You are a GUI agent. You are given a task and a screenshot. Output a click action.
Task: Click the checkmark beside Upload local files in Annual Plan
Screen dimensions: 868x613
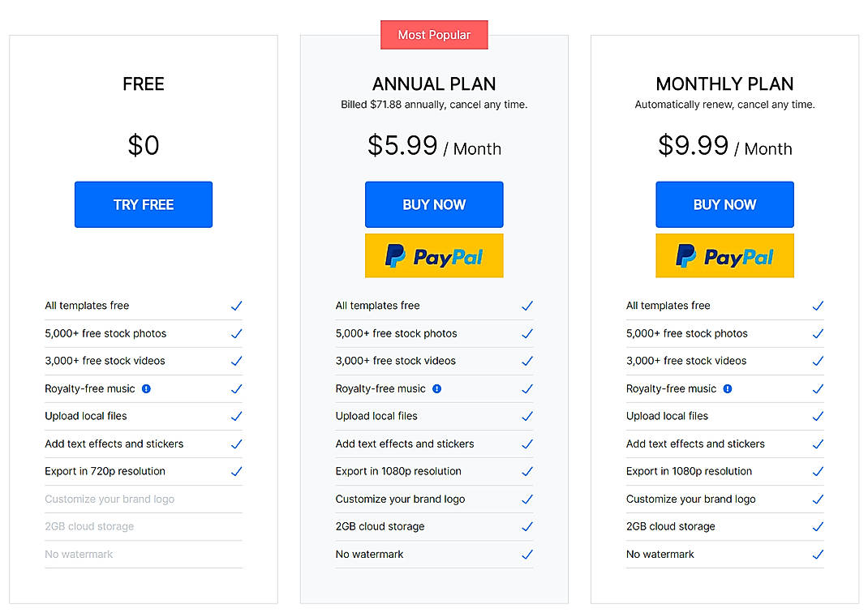coord(527,416)
